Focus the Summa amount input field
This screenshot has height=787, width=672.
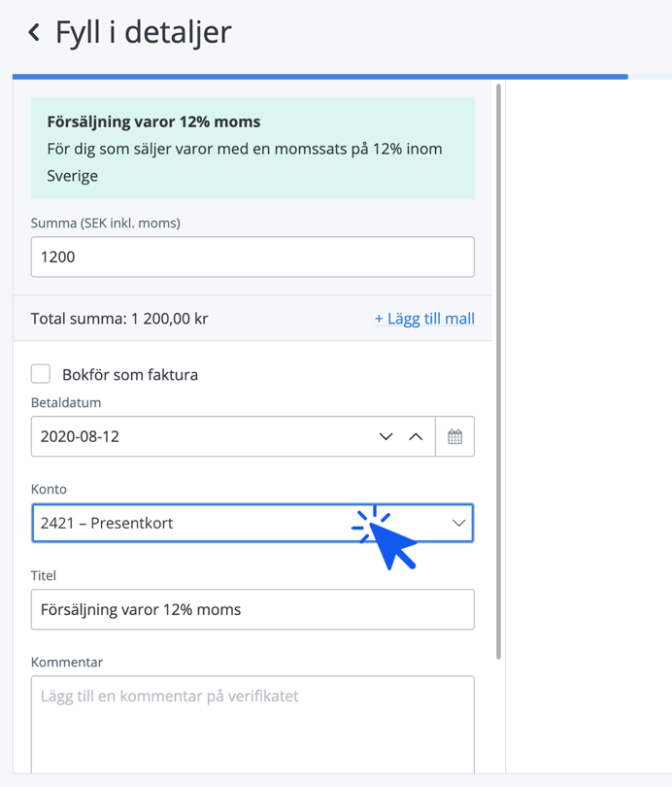coord(252,257)
